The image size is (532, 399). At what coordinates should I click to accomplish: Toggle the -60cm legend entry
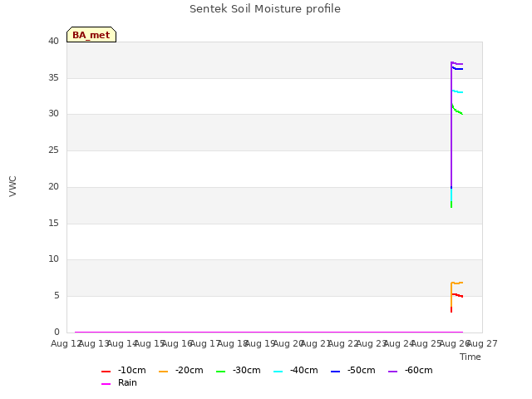[410, 370]
